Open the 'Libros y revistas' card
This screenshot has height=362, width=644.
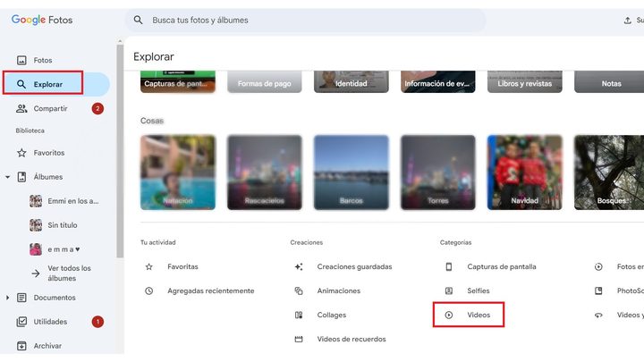pyautogui.click(x=524, y=81)
